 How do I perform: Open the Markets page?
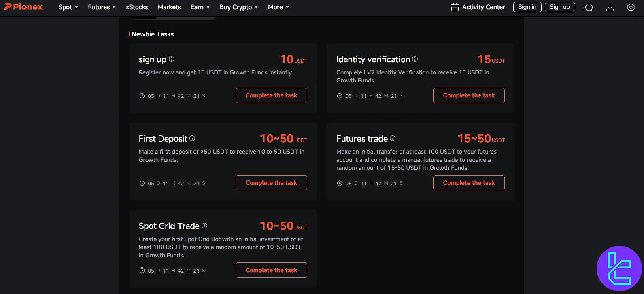tap(169, 7)
